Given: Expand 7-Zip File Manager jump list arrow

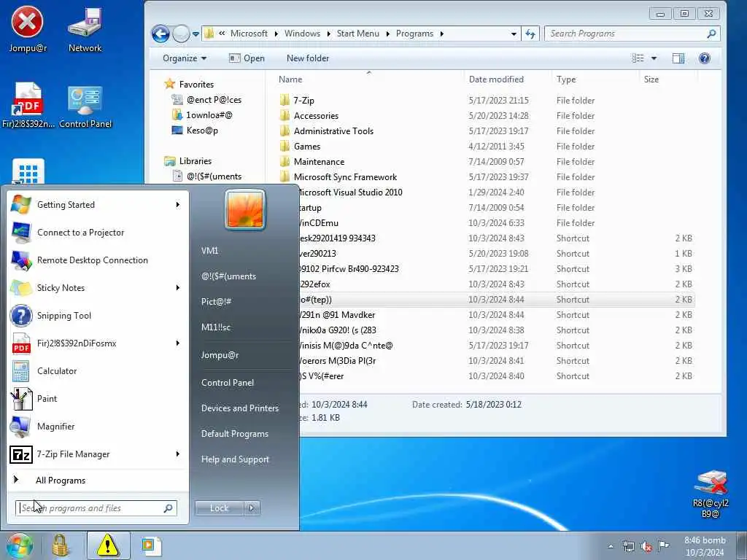Looking at the screenshot, I should (178, 454).
